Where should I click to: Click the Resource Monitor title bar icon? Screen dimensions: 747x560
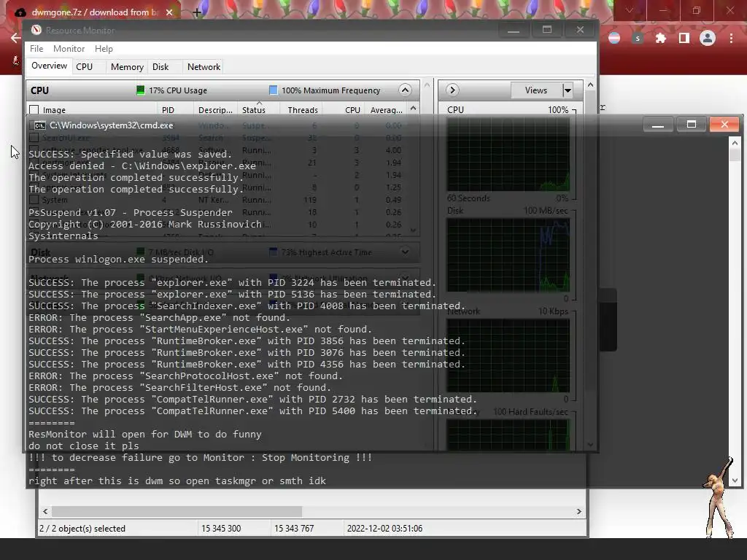coord(36,30)
